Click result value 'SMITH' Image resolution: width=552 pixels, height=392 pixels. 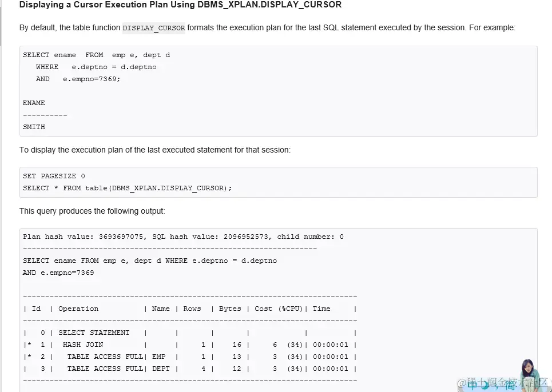(34, 127)
